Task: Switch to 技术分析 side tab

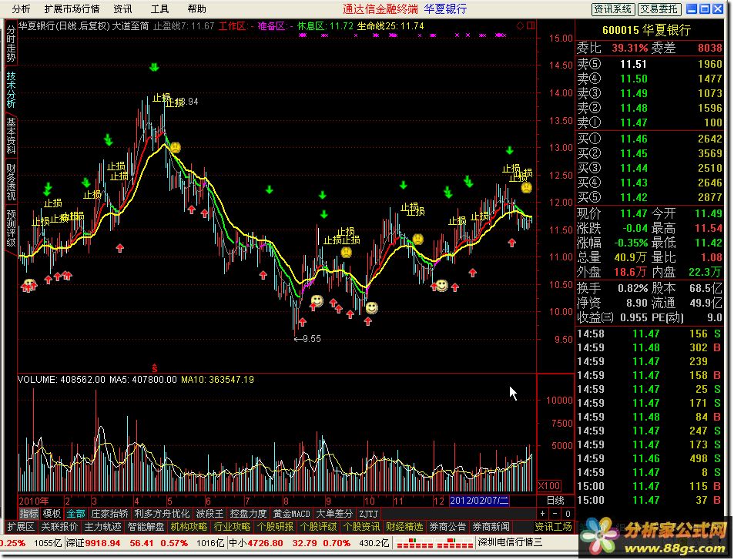Action: pyautogui.click(x=11, y=89)
